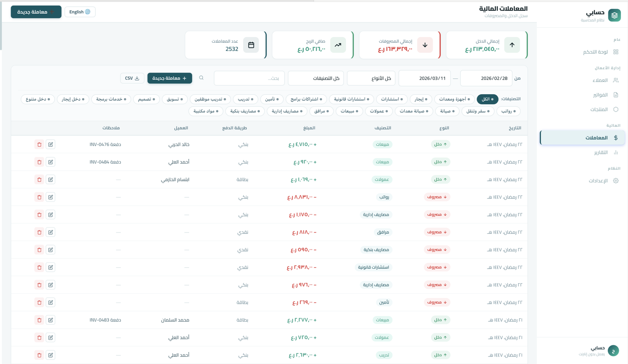628x364 pixels.
Task: Click the top header معاملة جديدة button
Action: [x=36, y=12]
